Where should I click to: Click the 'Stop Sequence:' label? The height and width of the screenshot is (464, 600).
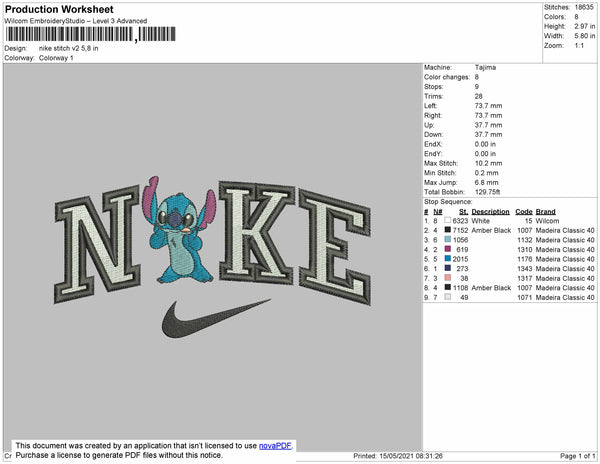tap(448, 202)
